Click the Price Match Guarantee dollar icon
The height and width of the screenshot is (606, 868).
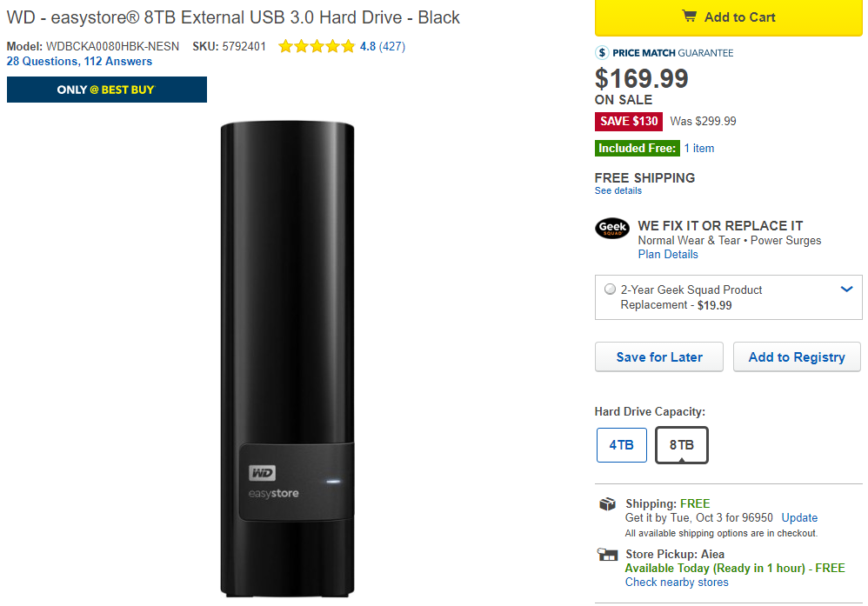(602, 53)
